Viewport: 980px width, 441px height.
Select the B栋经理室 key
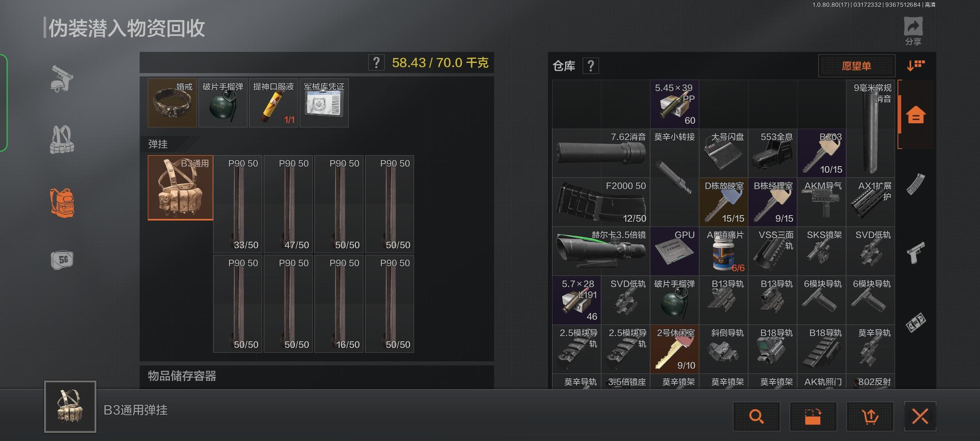773,203
